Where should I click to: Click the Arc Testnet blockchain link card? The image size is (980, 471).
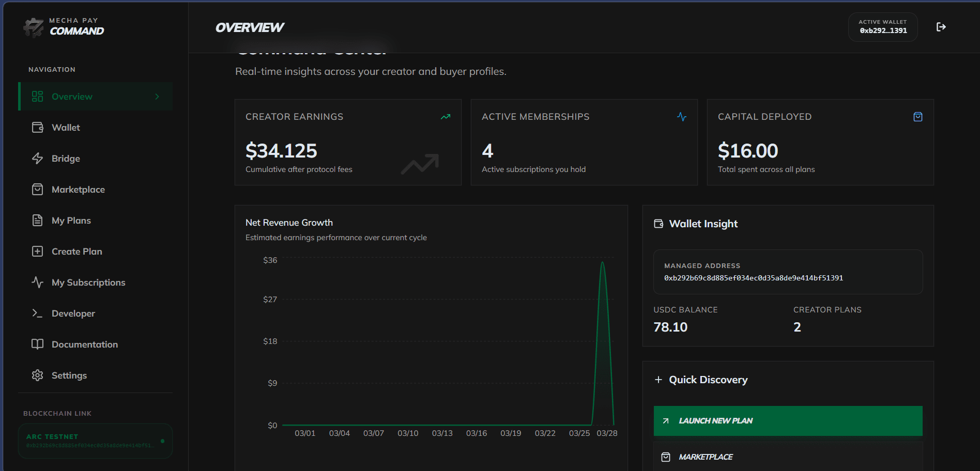click(x=95, y=441)
